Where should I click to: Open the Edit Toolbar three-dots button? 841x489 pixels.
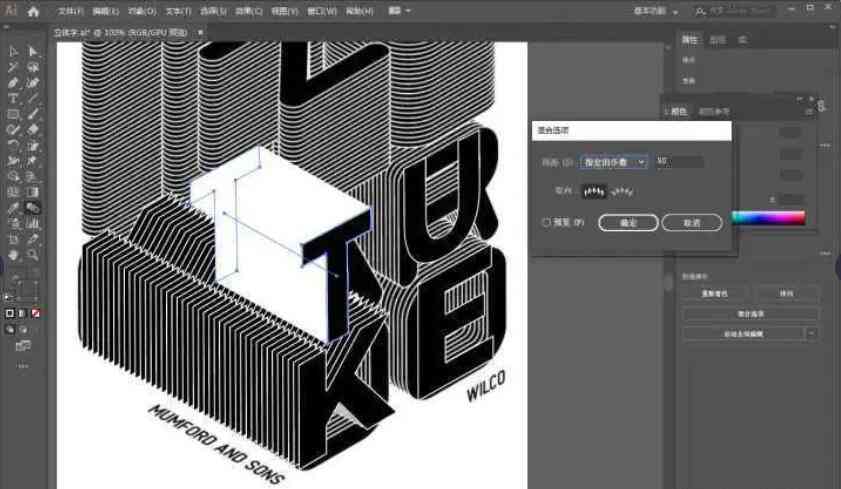(x=23, y=366)
